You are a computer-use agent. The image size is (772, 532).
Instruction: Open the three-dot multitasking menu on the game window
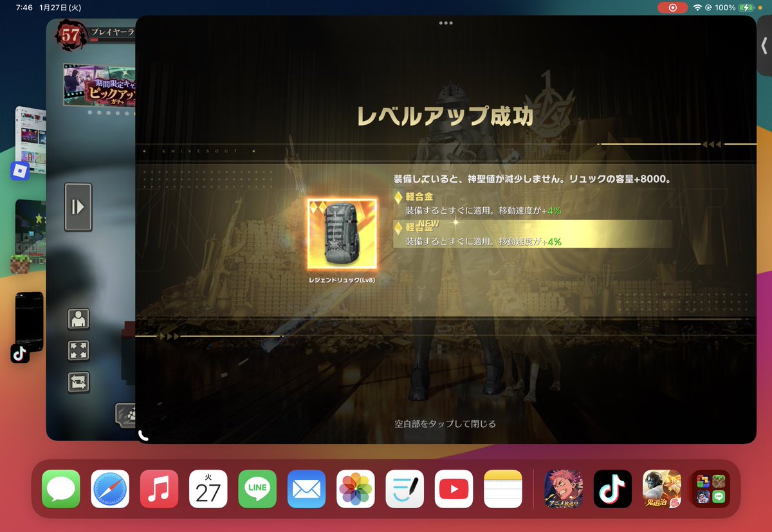coord(446,23)
